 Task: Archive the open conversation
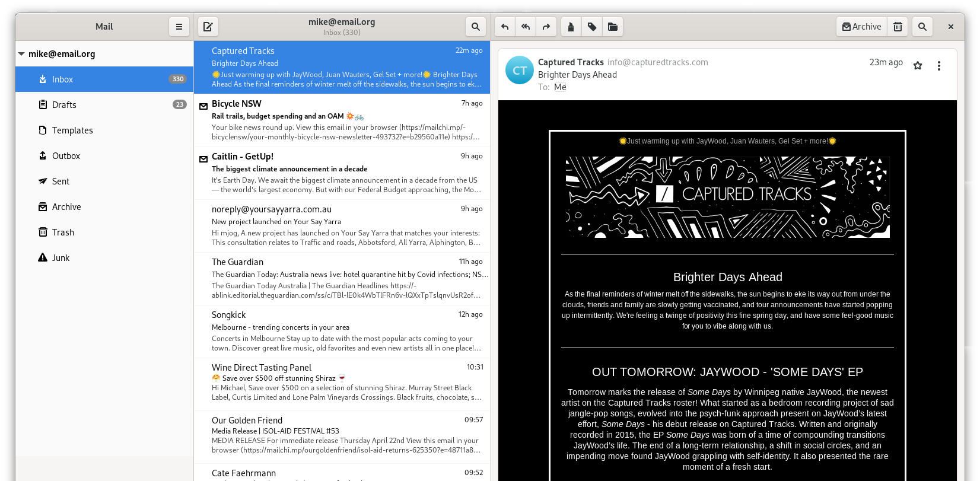[862, 27]
